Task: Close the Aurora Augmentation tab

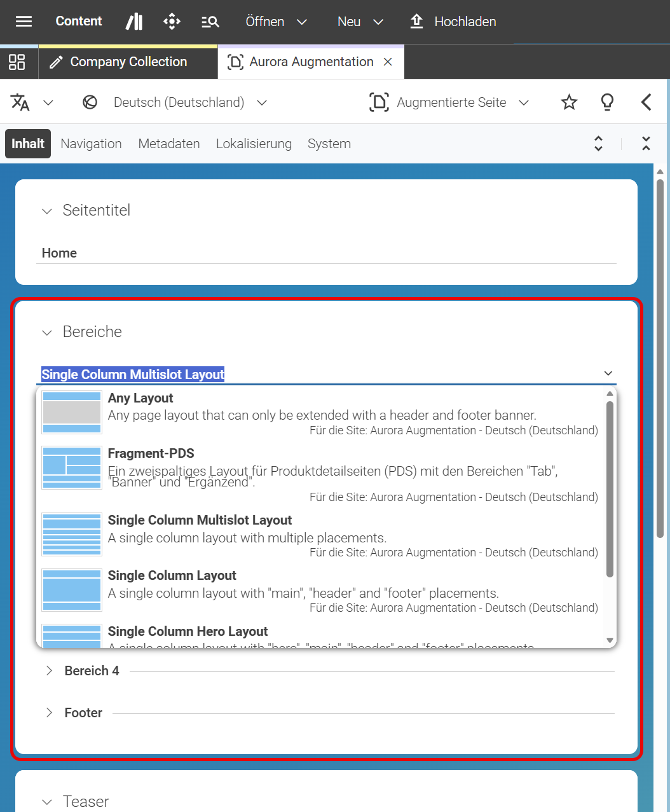Action: 388,62
